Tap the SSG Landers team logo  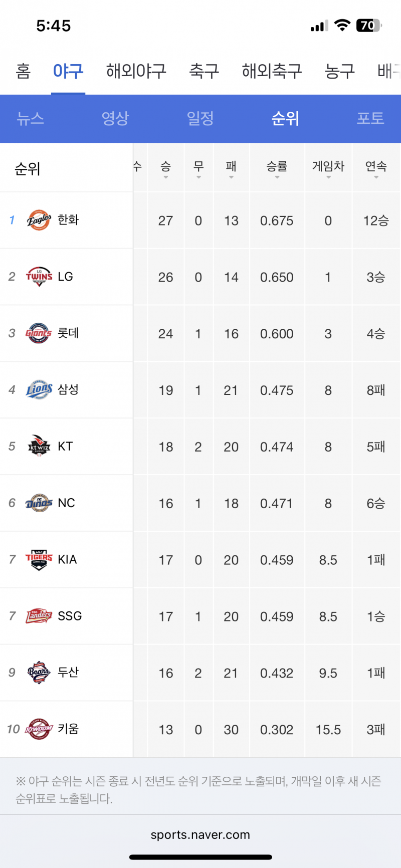(x=39, y=616)
